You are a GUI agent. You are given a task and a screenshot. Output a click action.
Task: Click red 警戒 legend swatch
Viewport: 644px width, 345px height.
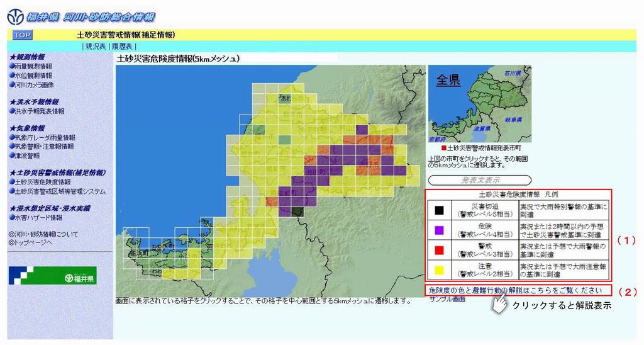click(x=439, y=250)
